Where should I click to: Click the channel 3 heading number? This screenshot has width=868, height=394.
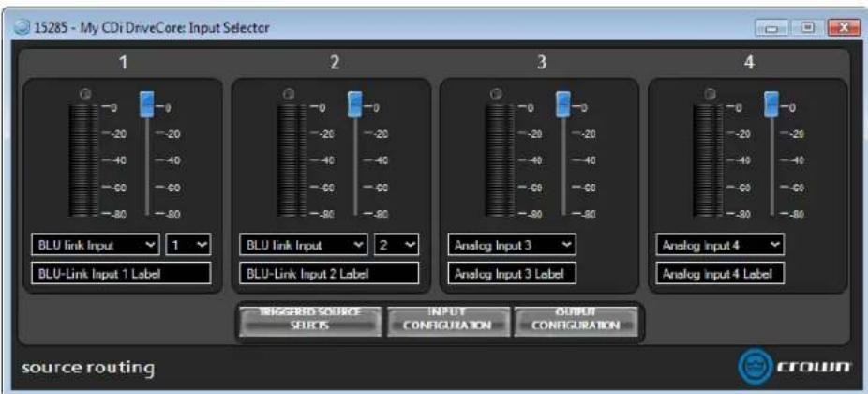(542, 62)
